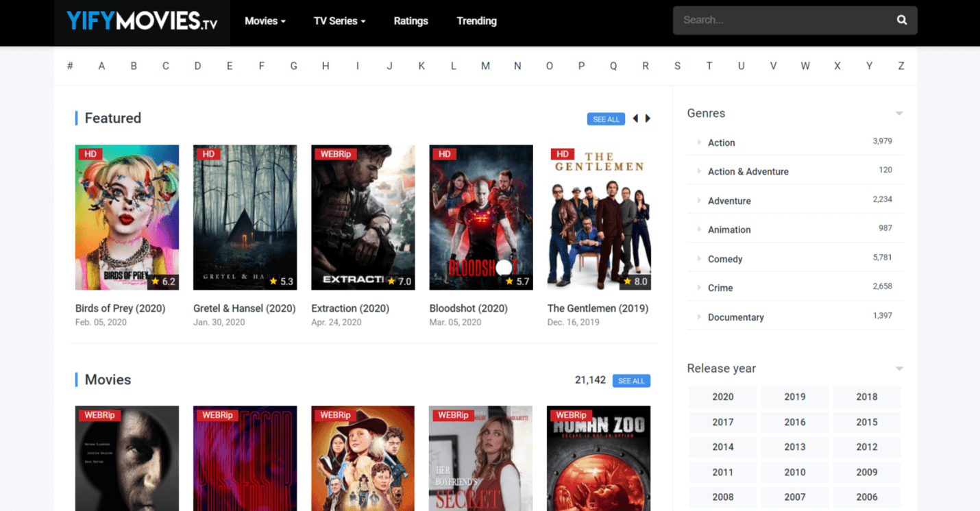Pick release year 2006
The image size is (980, 511).
tap(867, 497)
